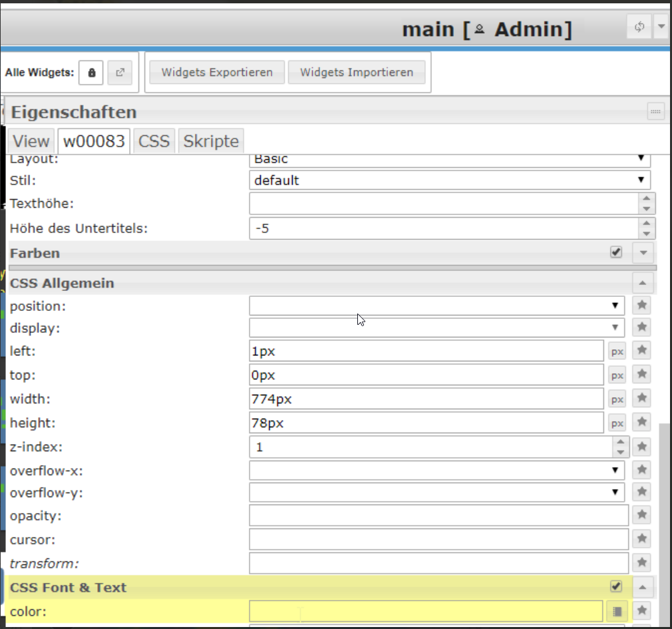Click the star icon for color

coord(641,610)
